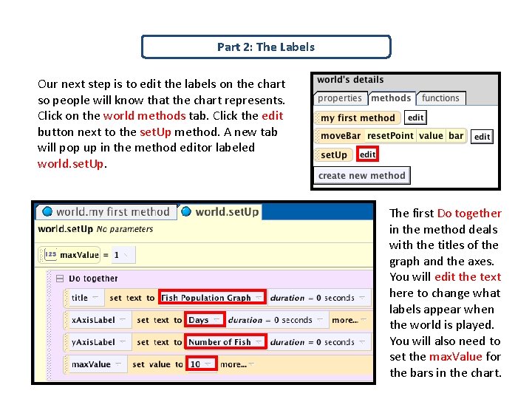Open the Number of Fish text dropdown
Screen dimensions: 532x399
point(225,341)
